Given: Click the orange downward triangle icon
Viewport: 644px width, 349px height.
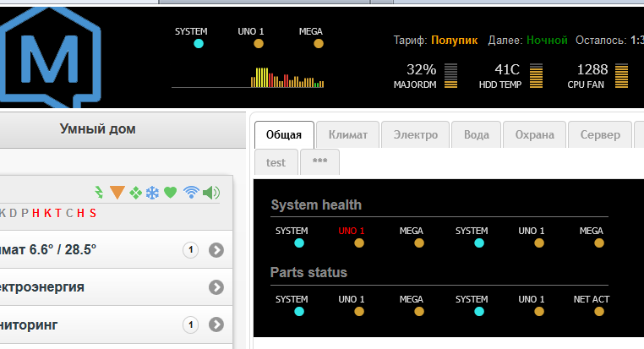Looking at the screenshot, I should tap(117, 193).
